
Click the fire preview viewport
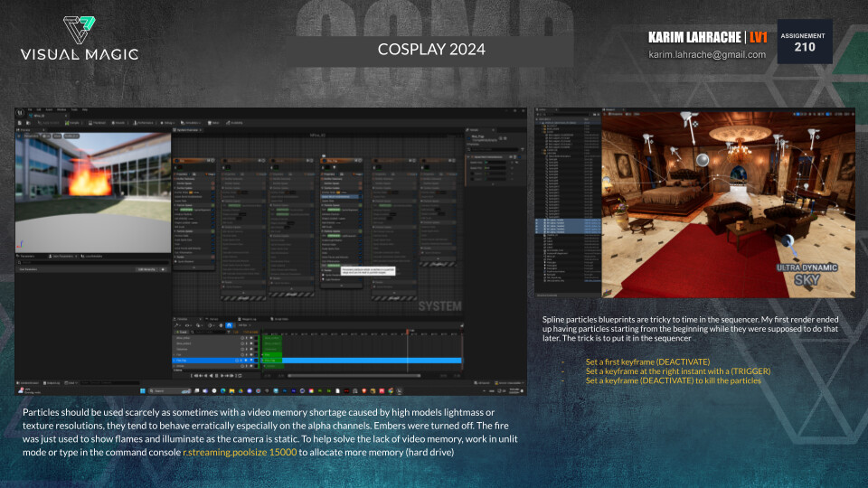click(93, 192)
